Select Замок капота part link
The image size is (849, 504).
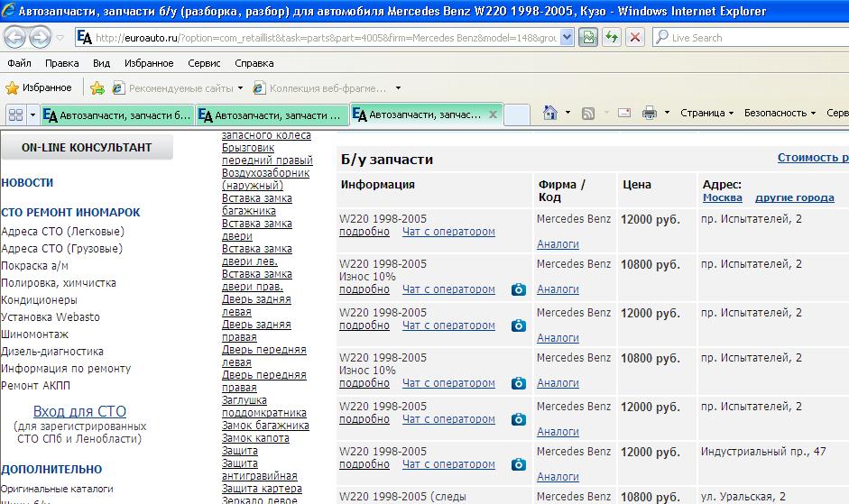(255, 438)
